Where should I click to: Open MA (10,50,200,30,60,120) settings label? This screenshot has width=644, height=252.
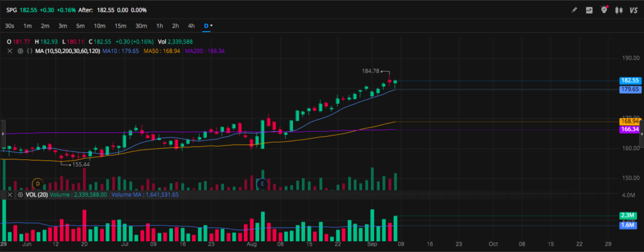pos(66,50)
